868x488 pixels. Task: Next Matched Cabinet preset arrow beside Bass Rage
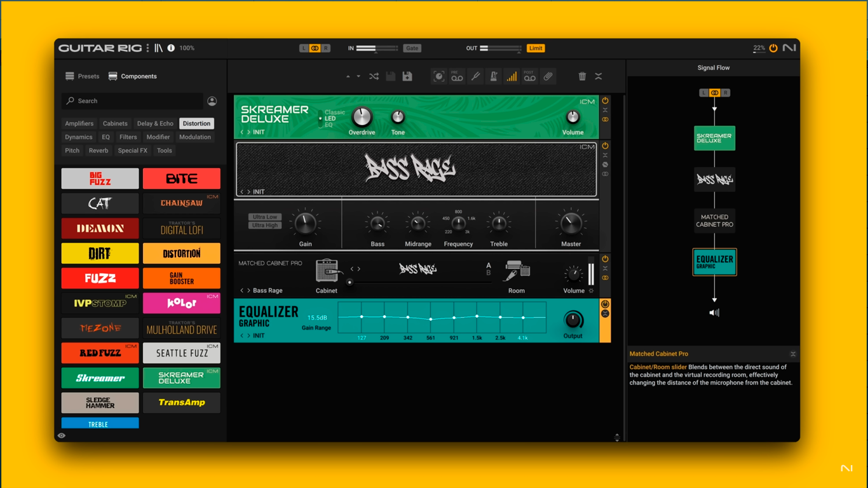(x=248, y=291)
